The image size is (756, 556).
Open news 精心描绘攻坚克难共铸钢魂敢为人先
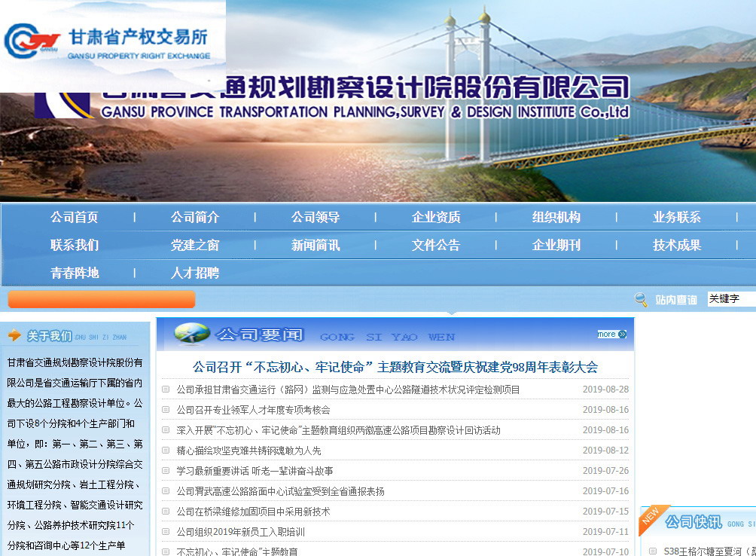(248, 451)
